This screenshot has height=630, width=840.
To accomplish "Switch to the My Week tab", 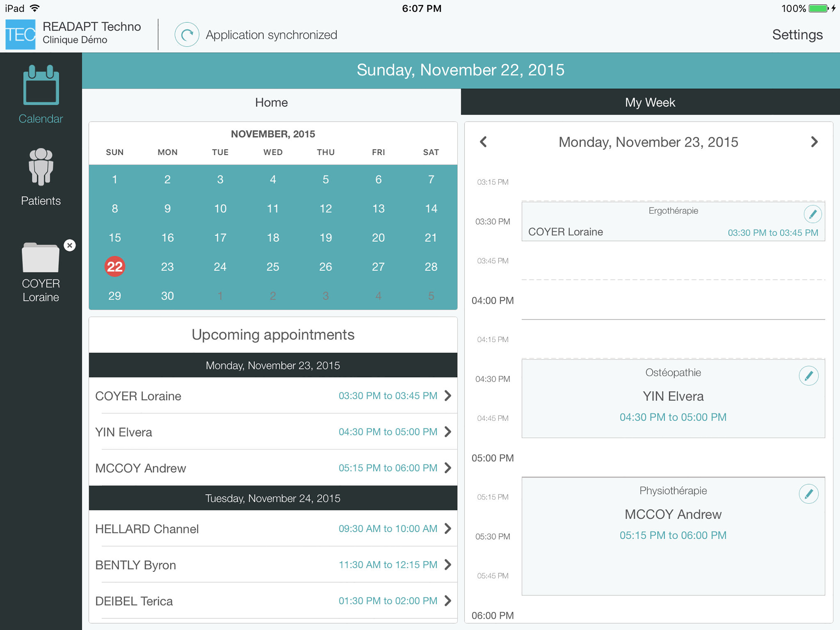I will 650,102.
